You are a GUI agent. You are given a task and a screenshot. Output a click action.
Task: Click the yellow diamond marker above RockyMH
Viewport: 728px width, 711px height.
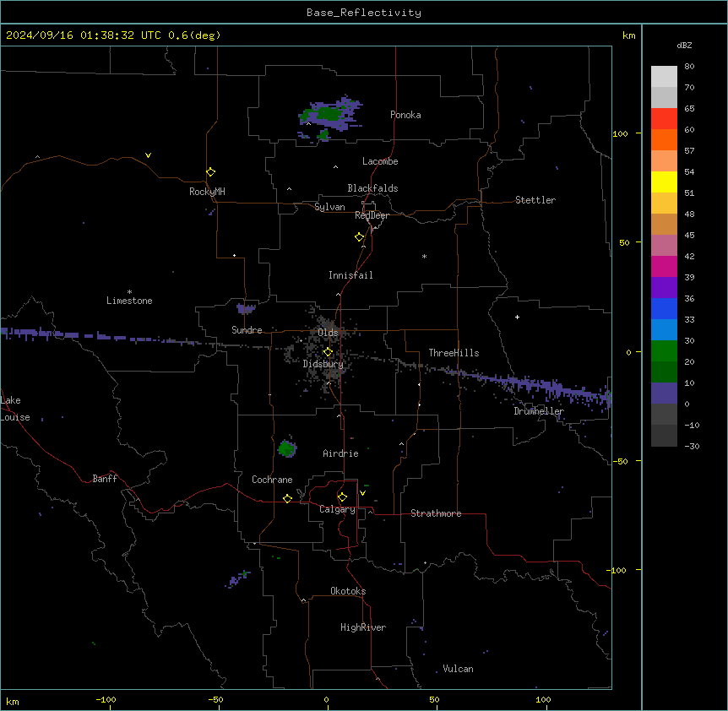[211, 172]
